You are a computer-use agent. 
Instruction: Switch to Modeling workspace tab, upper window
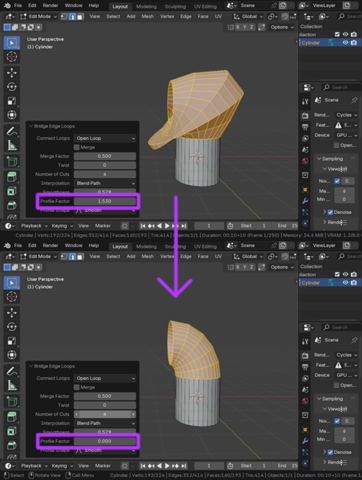tap(146, 6)
